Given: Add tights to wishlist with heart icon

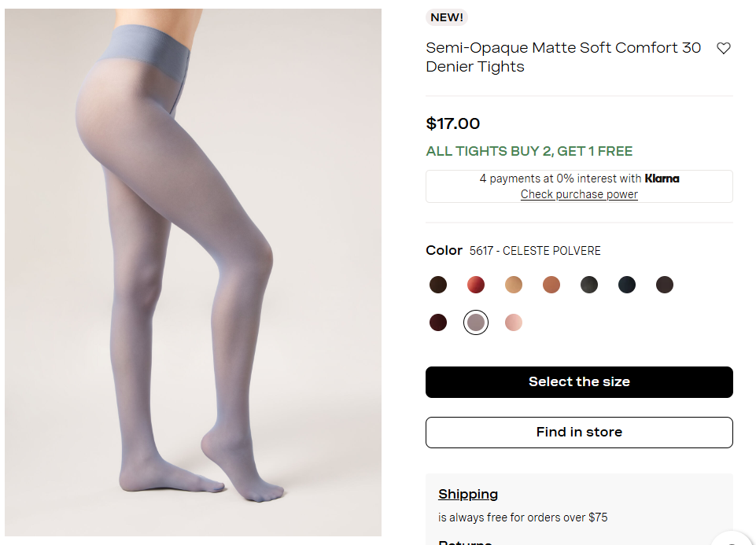Looking at the screenshot, I should point(724,49).
